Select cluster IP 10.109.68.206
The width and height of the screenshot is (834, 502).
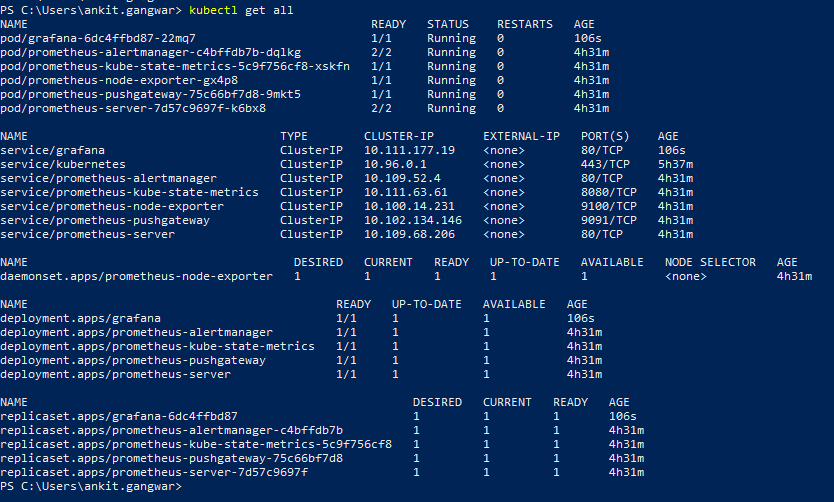click(x=410, y=234)
